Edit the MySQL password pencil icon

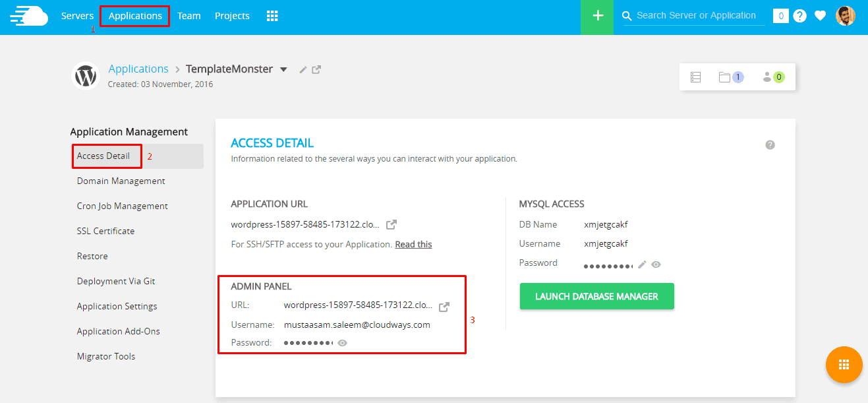click(642, 264)
